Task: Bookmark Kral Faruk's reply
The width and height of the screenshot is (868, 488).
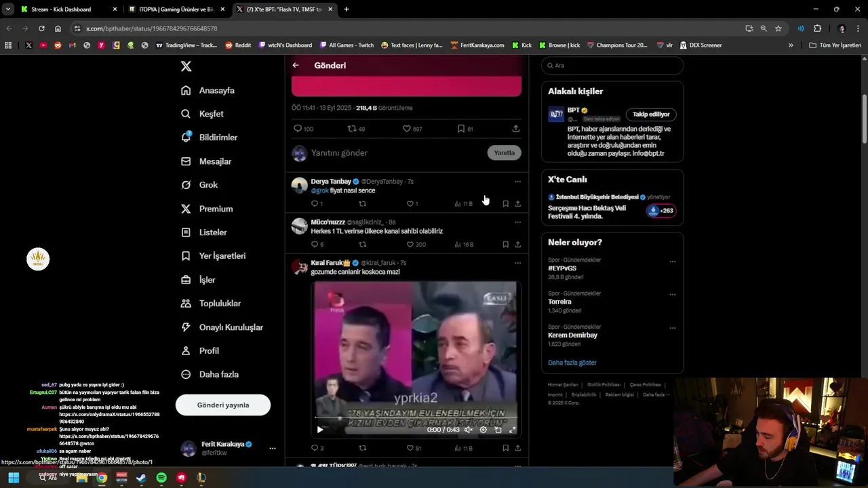Action: coord(505,448)
